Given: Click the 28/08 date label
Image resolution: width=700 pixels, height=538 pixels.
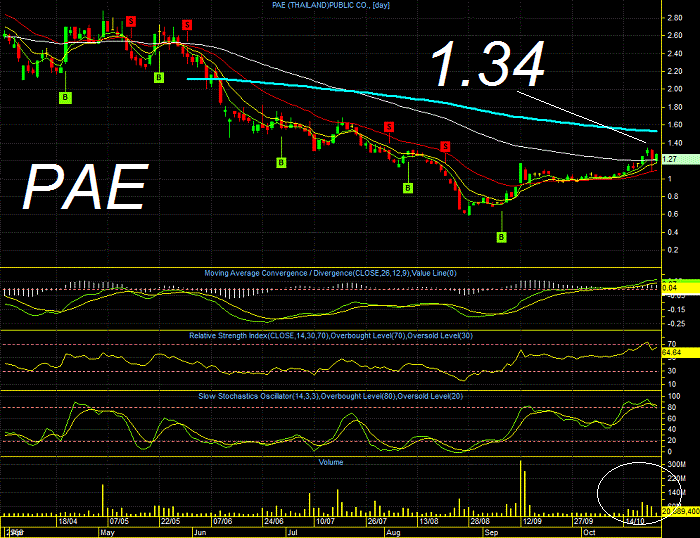Looking at the screenshot, I should pyautogui.click(x=480, y=521).
